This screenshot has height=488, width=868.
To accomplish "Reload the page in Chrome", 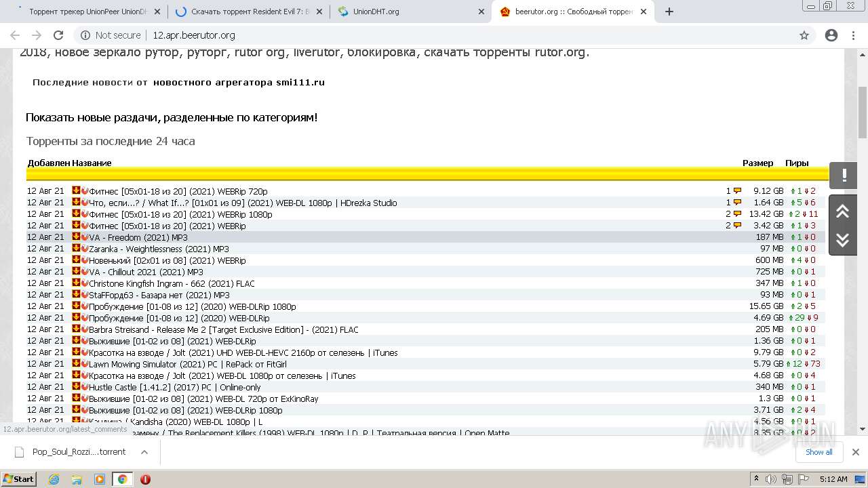I will click(x=58, y=35).
